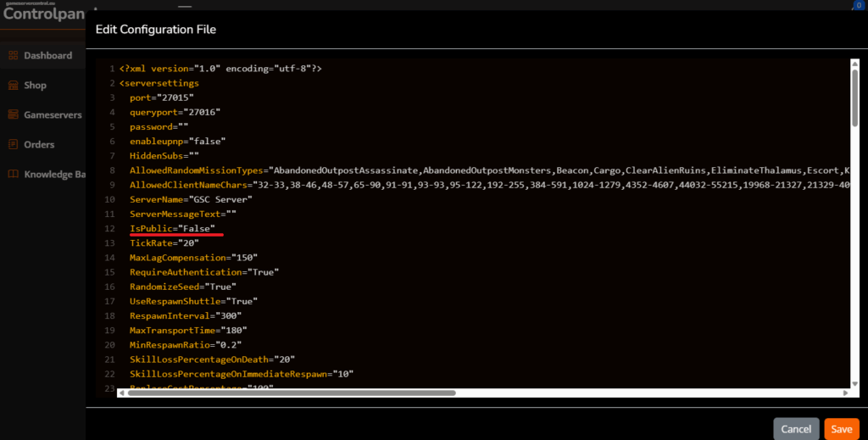The width and height of the screenshot is (868, 440).
Task: Click the horizontal scrollbar's left arrow
Action: 123,393
